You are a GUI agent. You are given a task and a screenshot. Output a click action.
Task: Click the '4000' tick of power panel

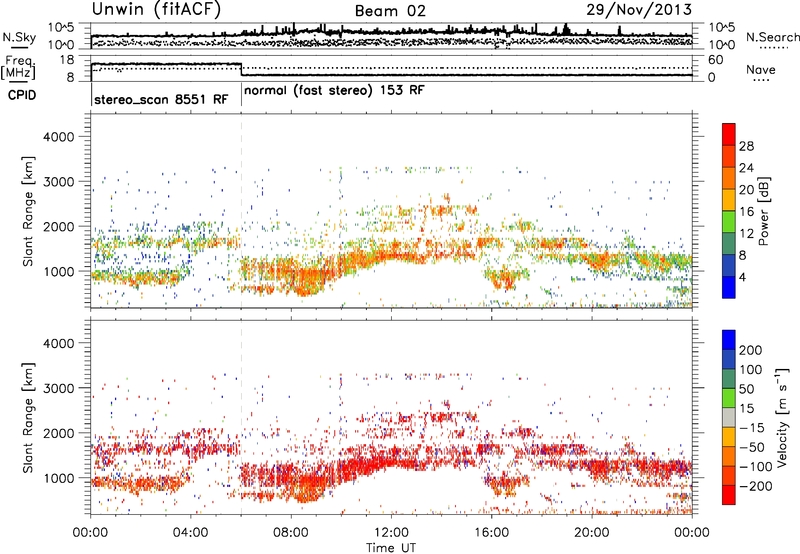tap(58, 137)
